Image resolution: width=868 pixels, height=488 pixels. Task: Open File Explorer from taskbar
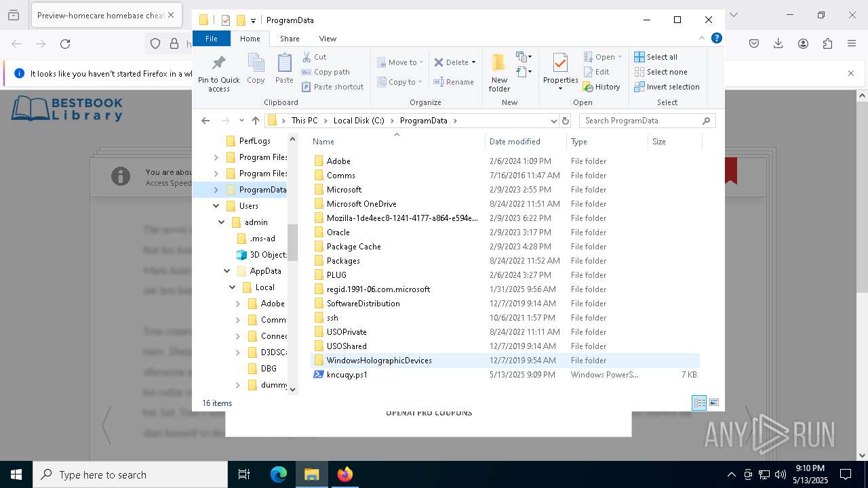coord(311,474)
